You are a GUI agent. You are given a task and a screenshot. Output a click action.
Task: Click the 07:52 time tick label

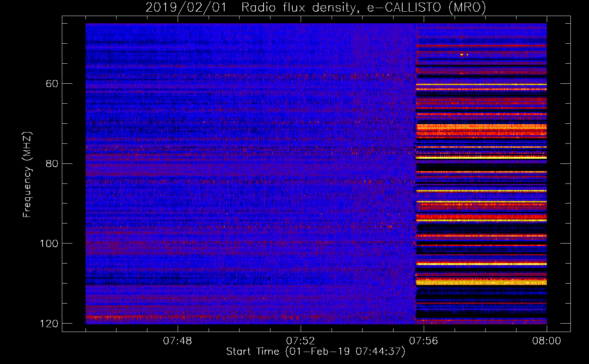point(300,341)
